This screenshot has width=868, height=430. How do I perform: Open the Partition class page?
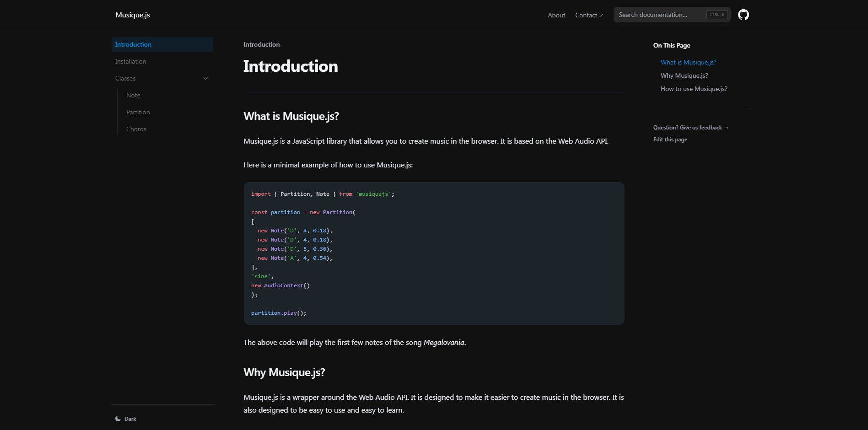click(138, 112)
